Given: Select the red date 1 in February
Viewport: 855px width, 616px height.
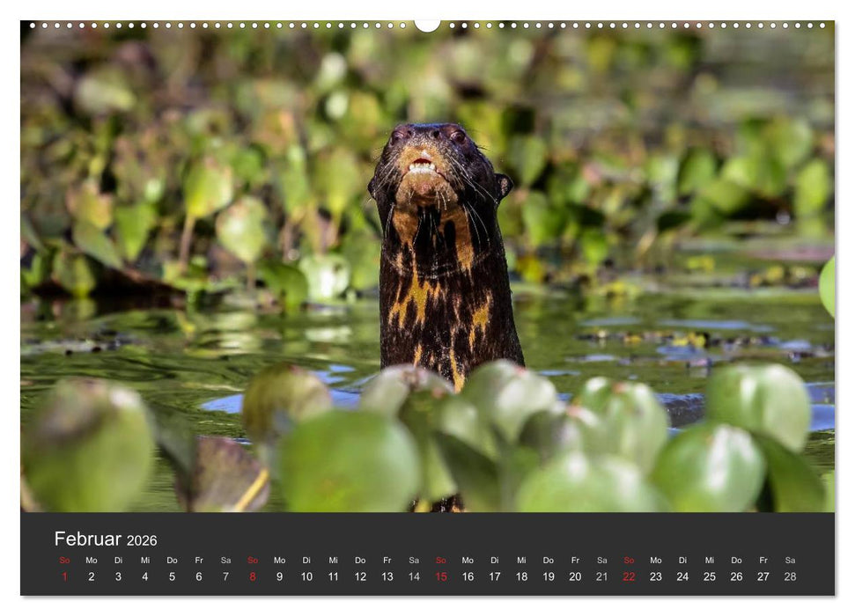Looking at the screenshot, I should coord(63,576).
